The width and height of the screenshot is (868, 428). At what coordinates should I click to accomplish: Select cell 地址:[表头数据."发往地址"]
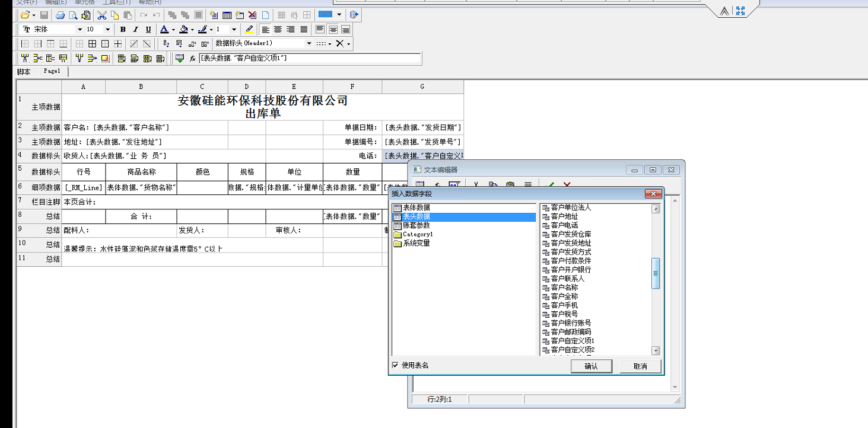pyautogui.click(x=145, y=142)
